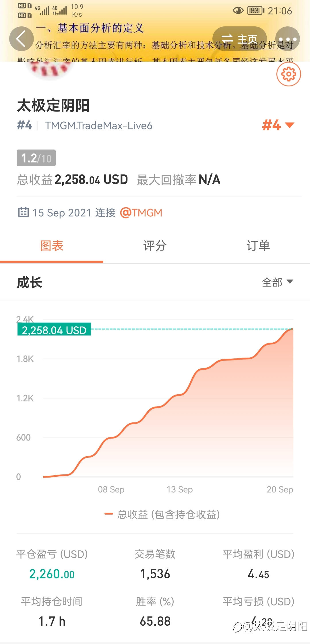310x644 pixels.
Task: Open the 全部 time range dropdown
Action: pos(277,282)
